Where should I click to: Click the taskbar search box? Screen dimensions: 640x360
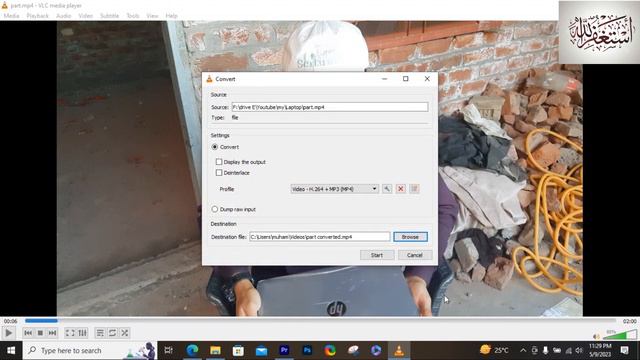(x=90, y=351)
